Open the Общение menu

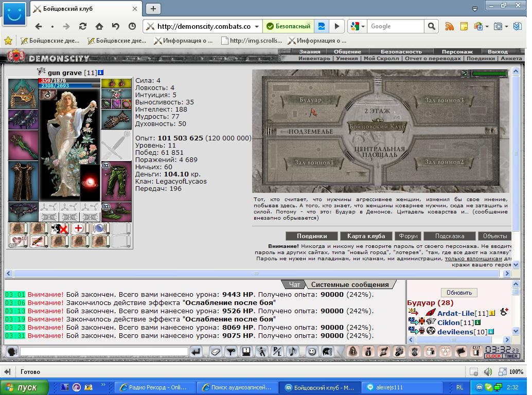(347, 51)
